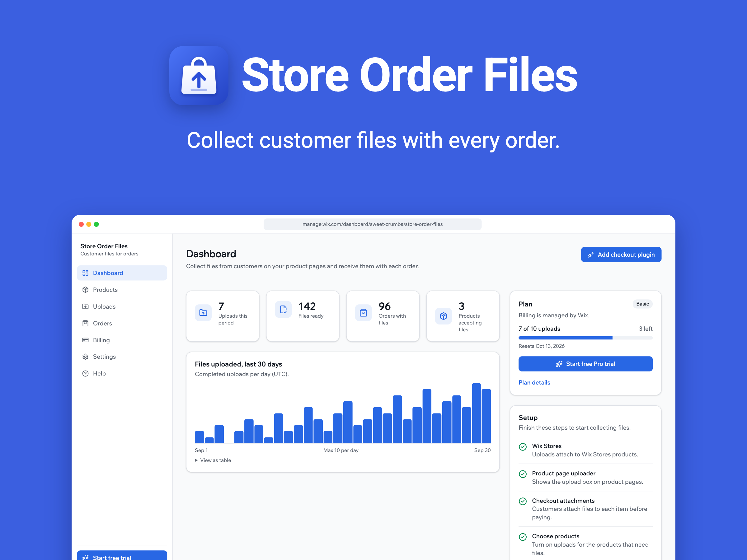747x560 pixels.
Task: Click green check beside Choose products
Action: pyautogui.click(x=523, y=537)
